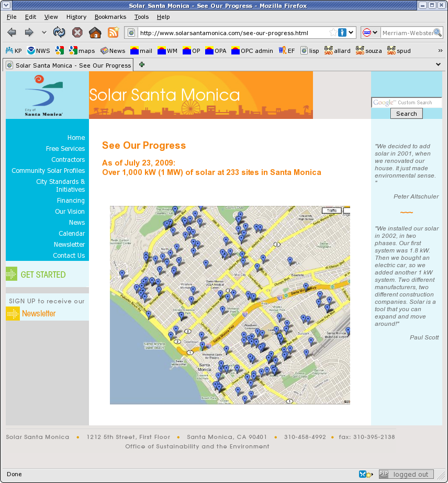Go to the browser Home icon

(x=95, y=32)
